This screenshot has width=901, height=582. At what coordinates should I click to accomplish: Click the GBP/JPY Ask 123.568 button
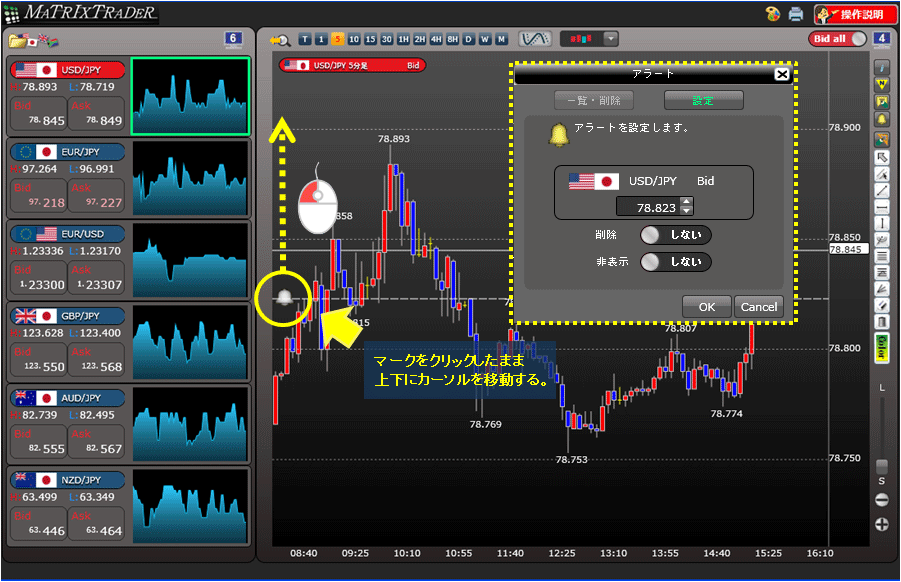pyautogui.click(x=97, y=360)
